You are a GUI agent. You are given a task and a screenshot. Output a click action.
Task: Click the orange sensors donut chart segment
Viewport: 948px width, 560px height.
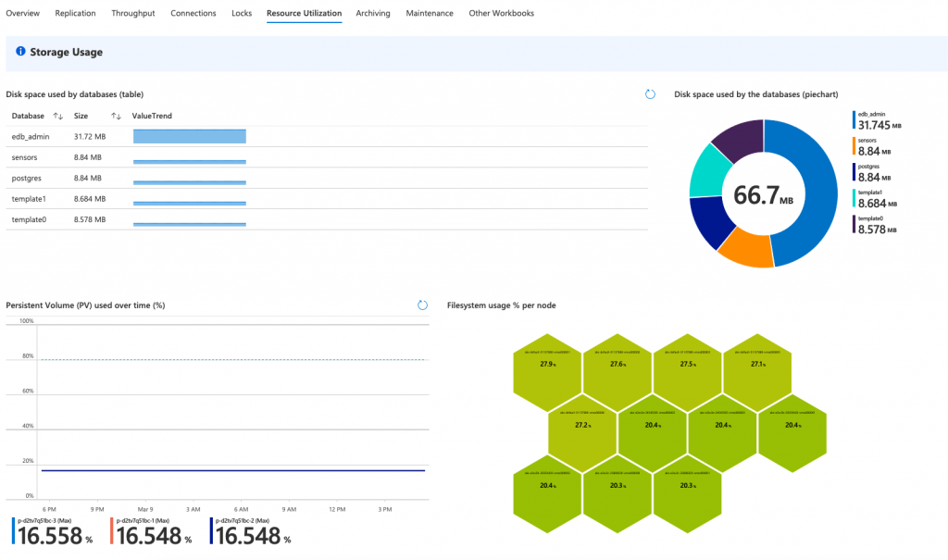pyautogui.click(x=745, y=247)
